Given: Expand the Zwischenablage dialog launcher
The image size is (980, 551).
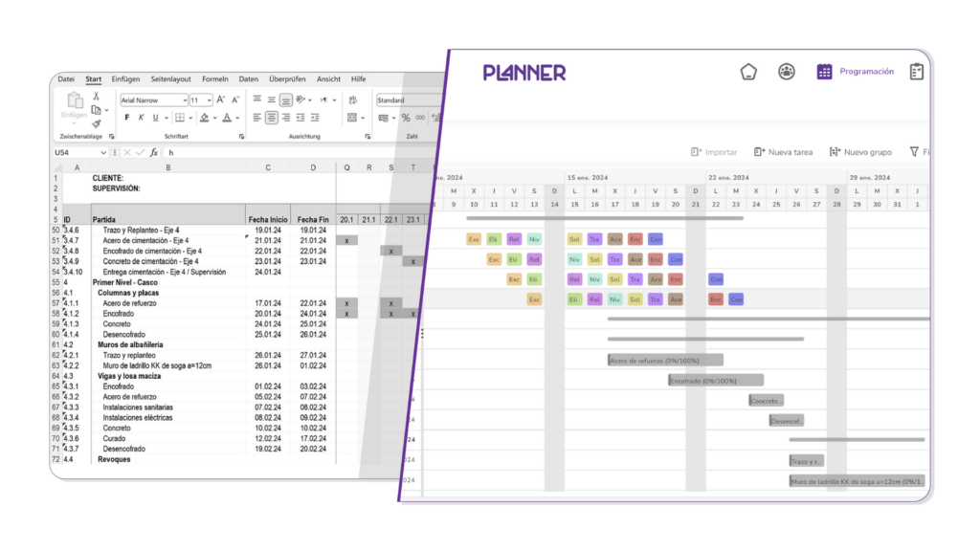Looking at the screenshot, I should [x=112, y=136].
